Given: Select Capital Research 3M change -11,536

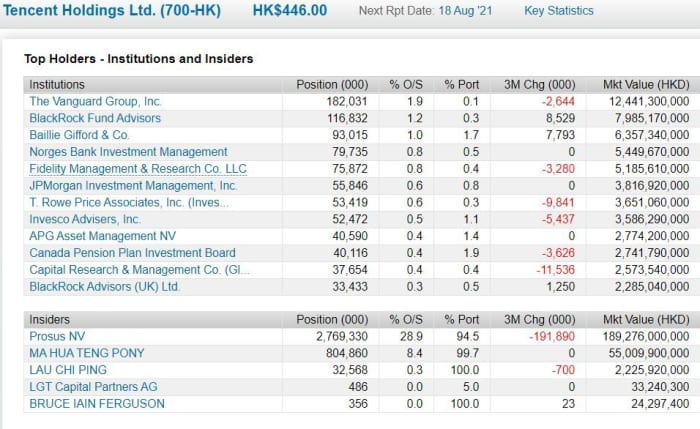Looking at the screenshot, I should [x=556, y=270].
